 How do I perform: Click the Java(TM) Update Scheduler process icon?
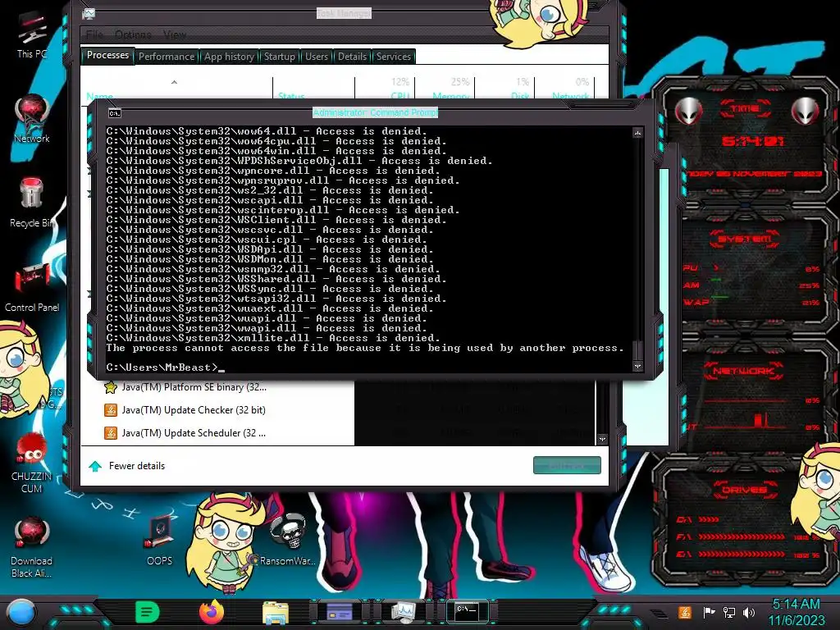click(111, 433)
